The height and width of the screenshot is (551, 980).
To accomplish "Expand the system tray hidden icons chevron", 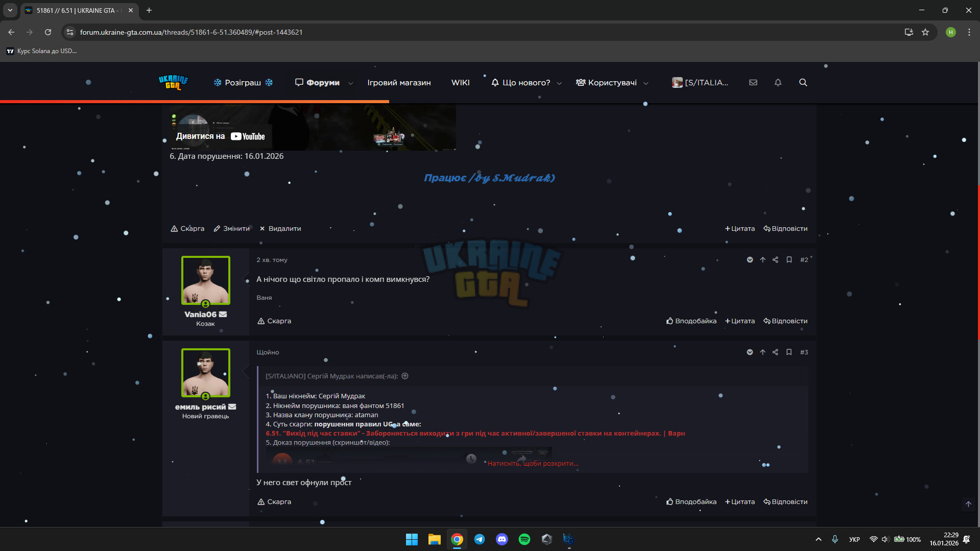I will 819,539.
